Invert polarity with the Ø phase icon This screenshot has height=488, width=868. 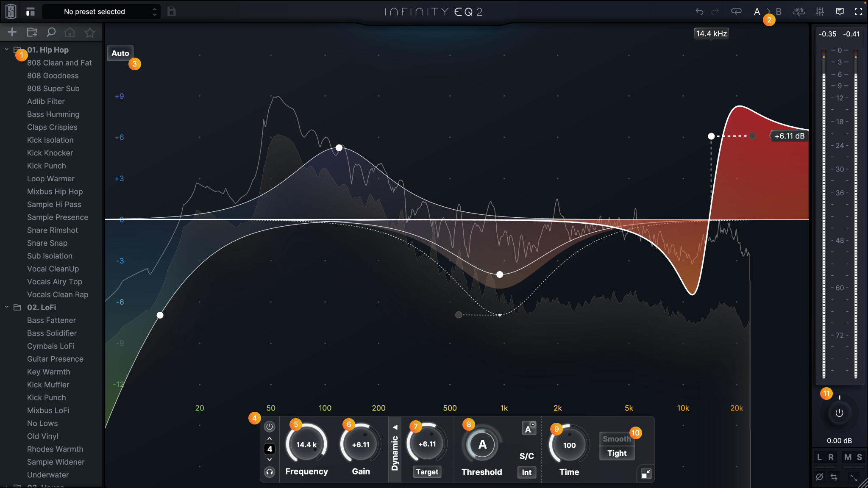pos(819,477)
